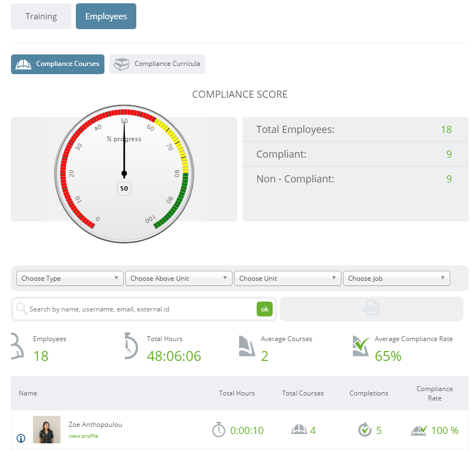Screen dimensions: 476x451
Task: Click the Total Courses column header
Action: pos(303,393)
